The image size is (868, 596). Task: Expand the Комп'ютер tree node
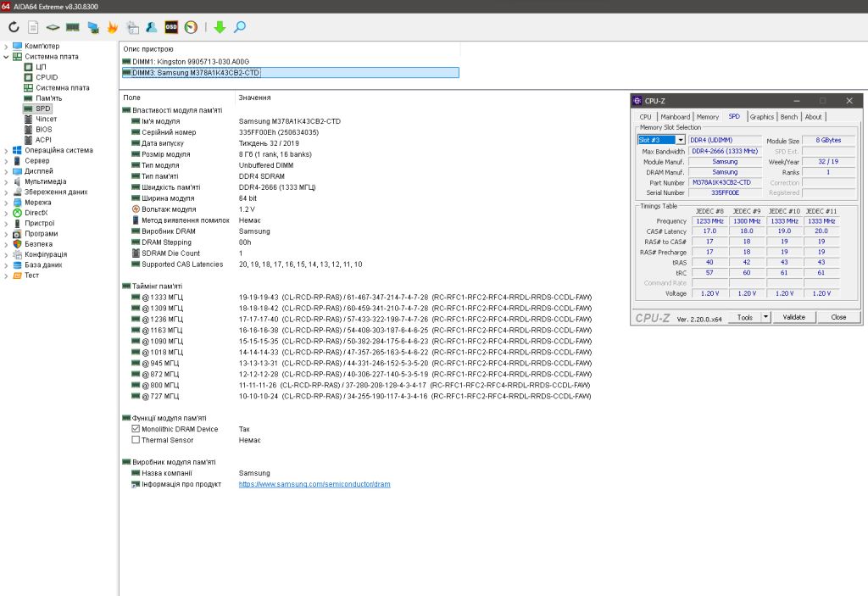click(x=6, y=47)
